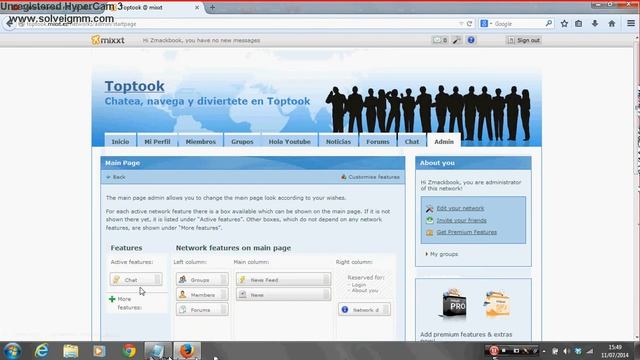640x360 pixels.
Task: Click the Google search field
Action: pyautogui.click(x=518, y=24)
